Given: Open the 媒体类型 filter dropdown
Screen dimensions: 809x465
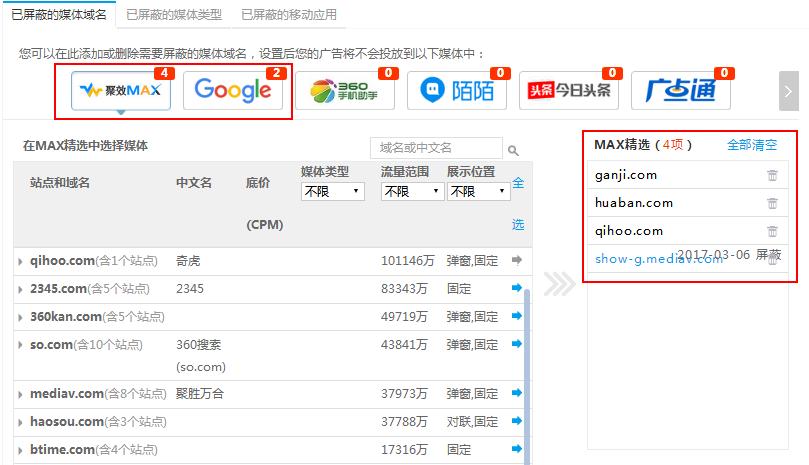Looking at the screenshot, I should point(332,191).
